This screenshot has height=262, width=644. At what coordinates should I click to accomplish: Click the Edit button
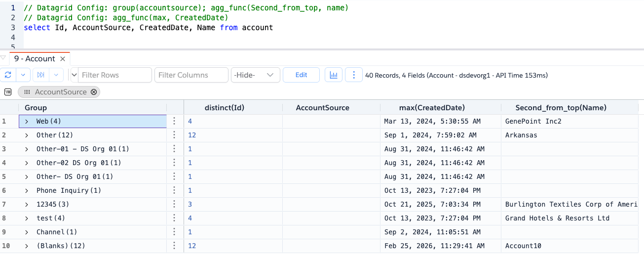[301, 75]
